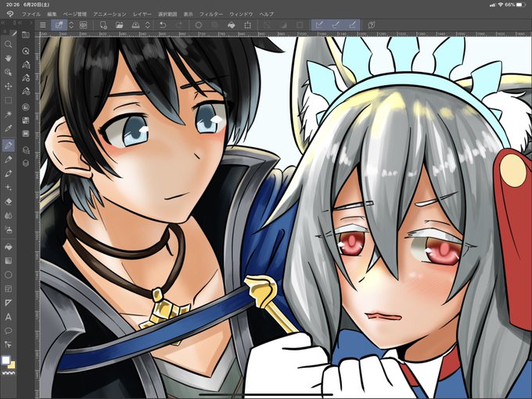The width and height of the screenshot is (532, 399).
Task: Click the Scale/Rotate transform icon
Action: click(247, 25)
